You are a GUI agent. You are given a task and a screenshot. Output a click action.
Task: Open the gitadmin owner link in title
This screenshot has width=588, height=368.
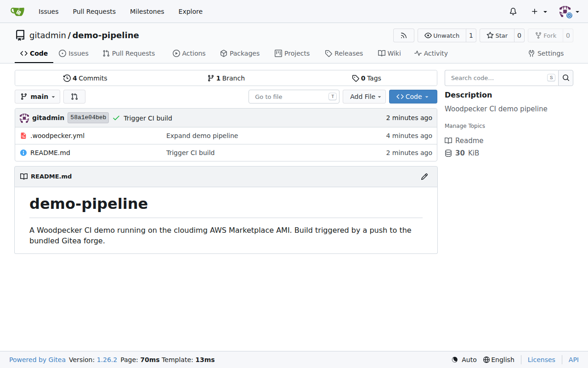pyautogui.click(x=48, y=35)
